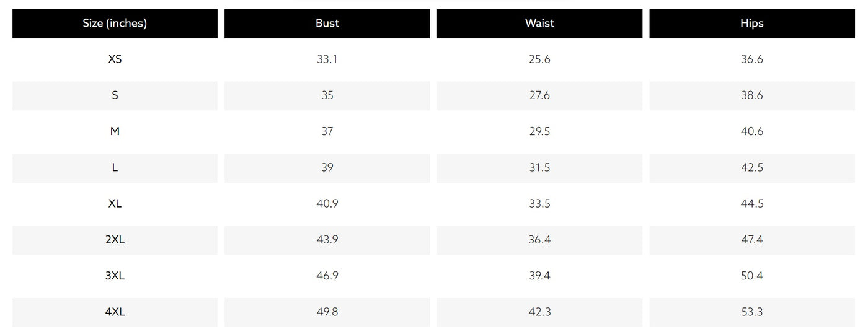Select the S size row label
The height and width of the screenshot is (329, 868).
click(x=115, y=95)
